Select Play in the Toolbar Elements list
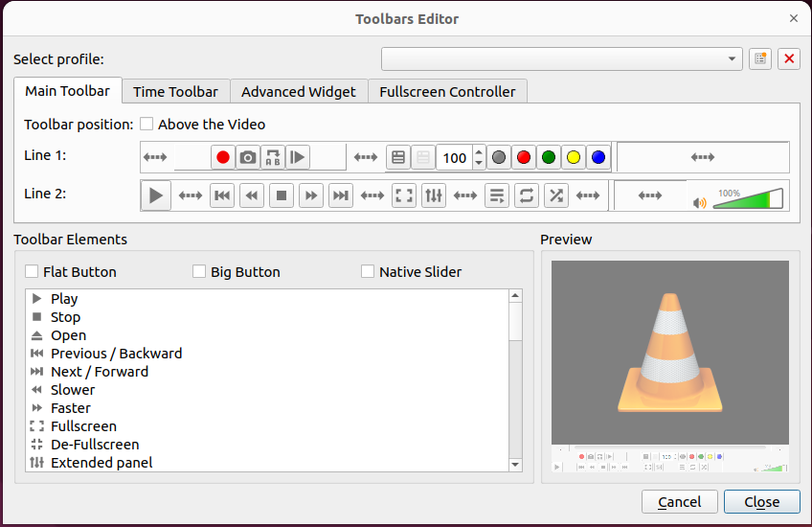812x527 pixels. [267, 299]
